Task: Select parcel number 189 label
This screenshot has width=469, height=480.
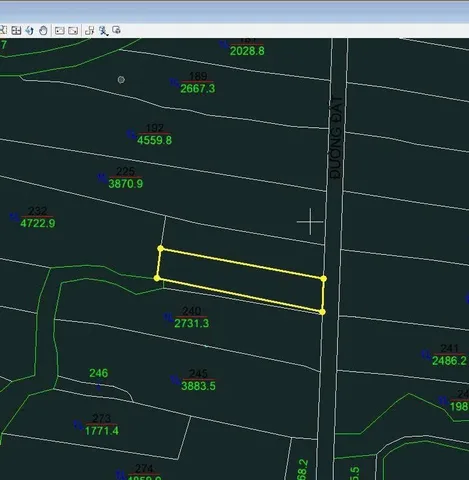Action: pyautogui.click(x=198, y=76)
